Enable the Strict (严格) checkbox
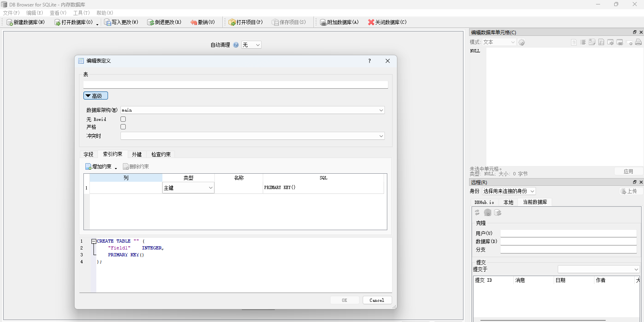 pyautogui.click(x=123, y=127)
